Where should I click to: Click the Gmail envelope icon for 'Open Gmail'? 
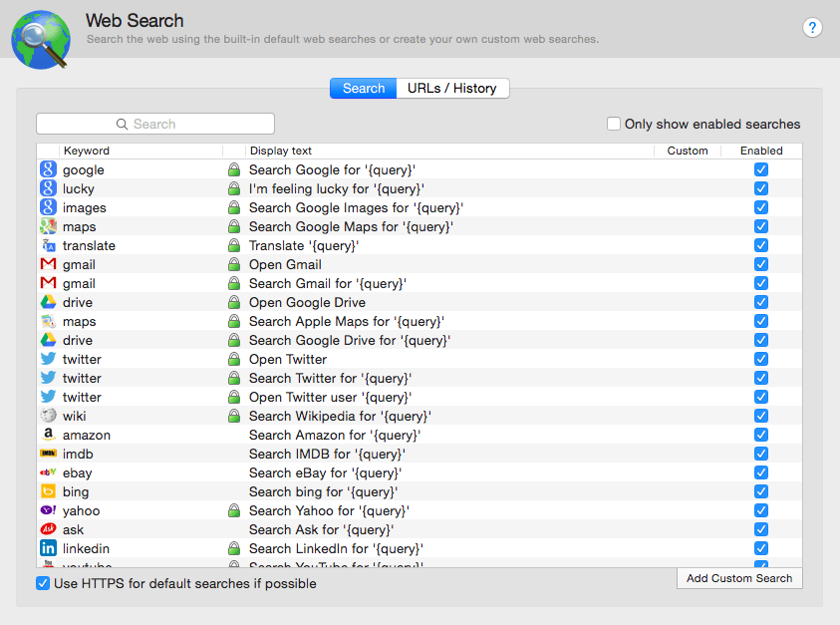coord(48,264)
